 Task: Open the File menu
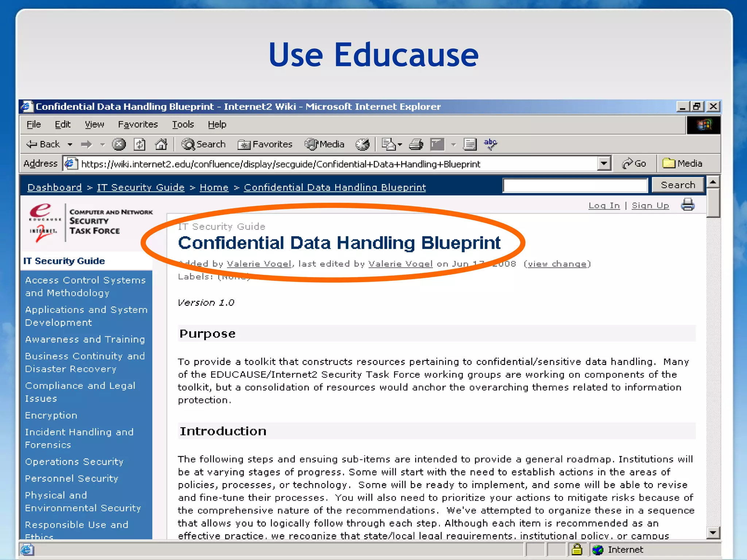34,125
